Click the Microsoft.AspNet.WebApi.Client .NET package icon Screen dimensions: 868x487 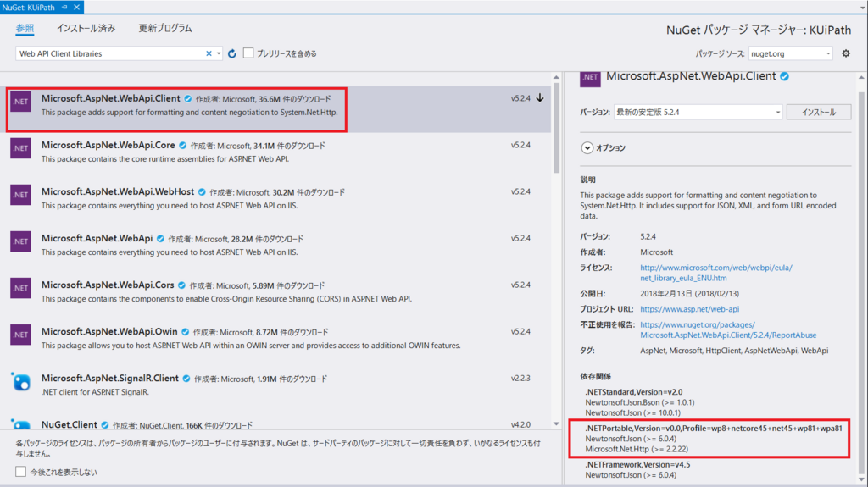tap(20, 102)
